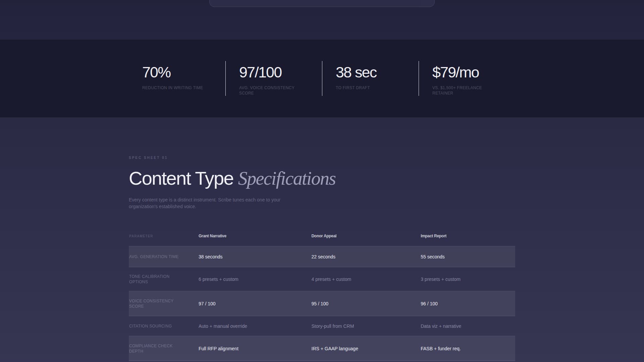The image size is (644, 362).
Task: Select the '38 sec' statistic
Action: point(356,72)
